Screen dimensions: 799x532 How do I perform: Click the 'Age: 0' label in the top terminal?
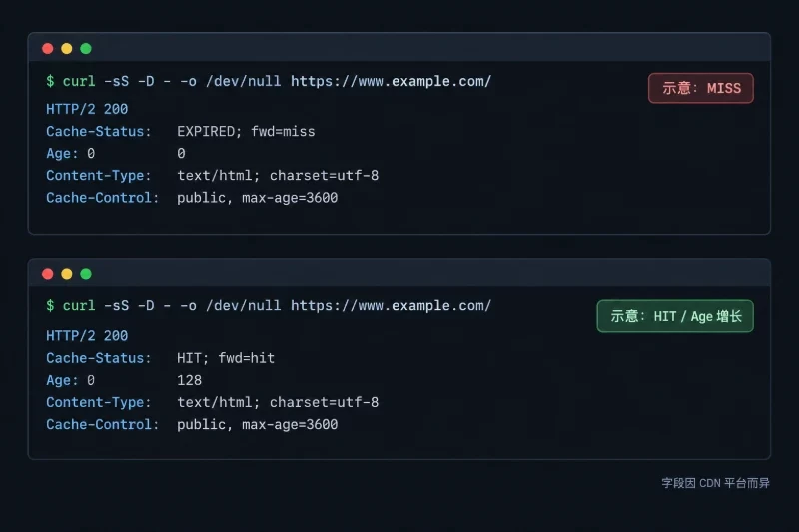pyautogui.click(x=70, y=154)
